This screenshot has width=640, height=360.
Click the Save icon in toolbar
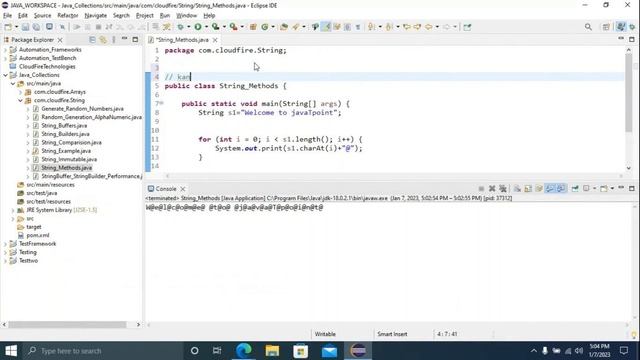25,27
